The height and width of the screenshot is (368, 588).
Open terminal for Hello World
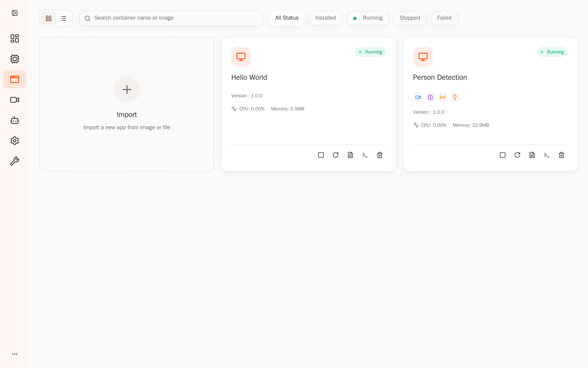pyautogui.click(x=365, y=155)
